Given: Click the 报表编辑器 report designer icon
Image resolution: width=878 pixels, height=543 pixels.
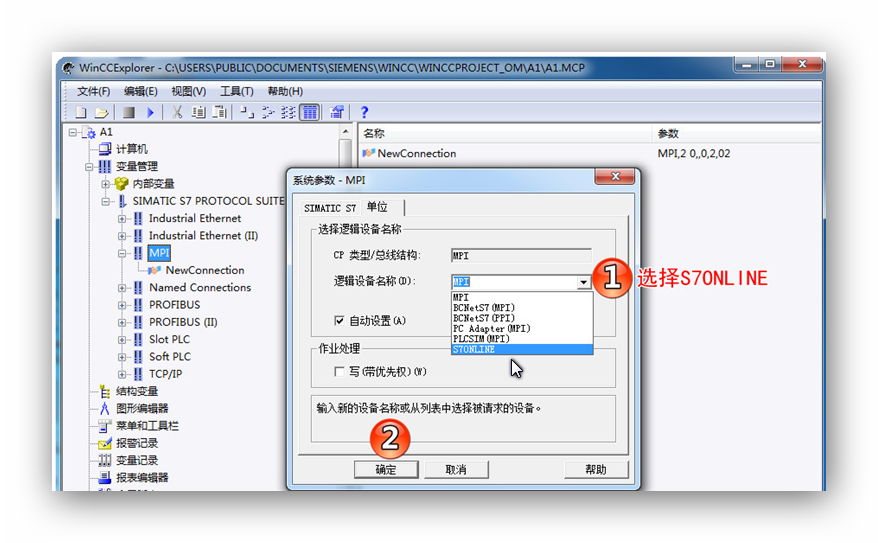Looking at the screenshot, I should [x=105, y=478].
